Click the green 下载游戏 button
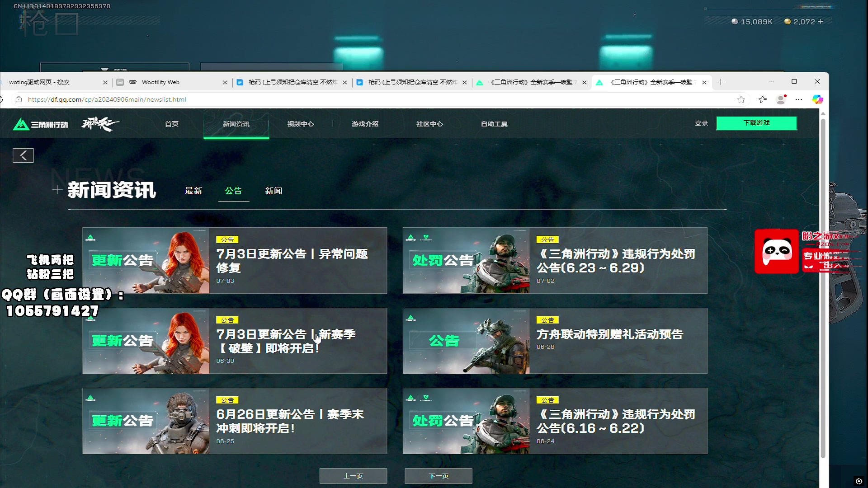Screen dimensions: 868x488 pyautogui.click(x=756, y=123)
